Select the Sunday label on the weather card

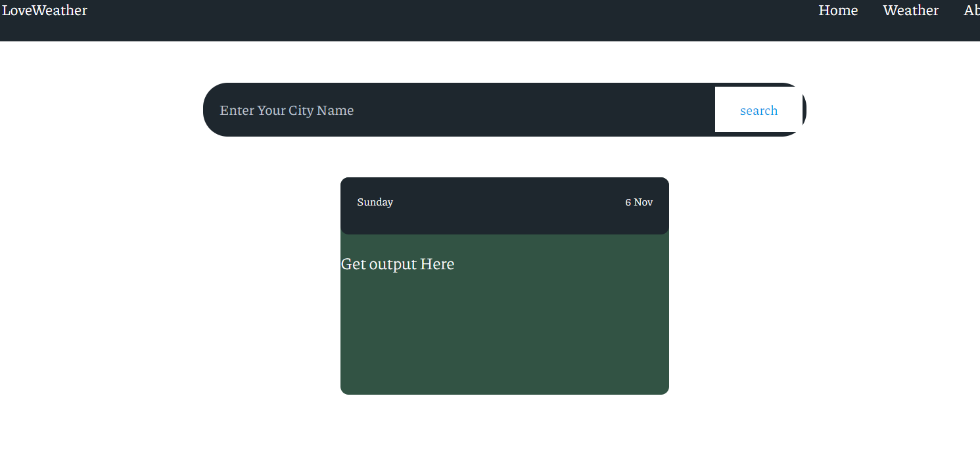pyautogui.click(x=375, y=202)
